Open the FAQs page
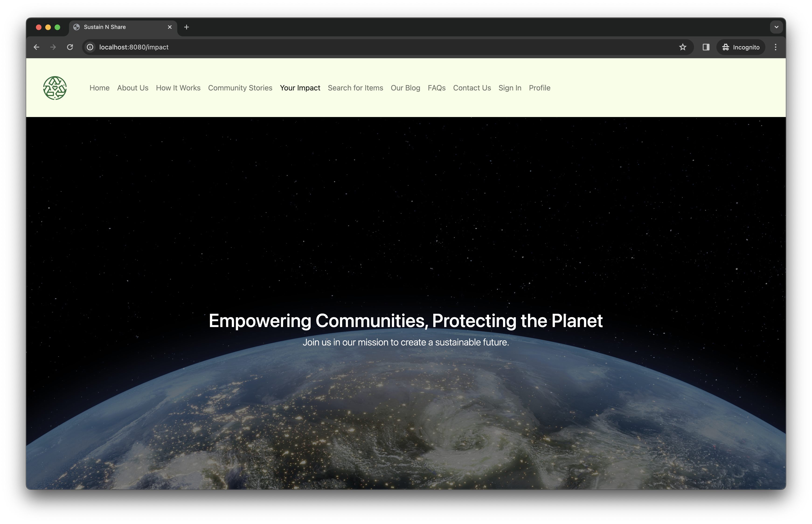This screenshot has width=812, height=524. [x=436, y=88]
